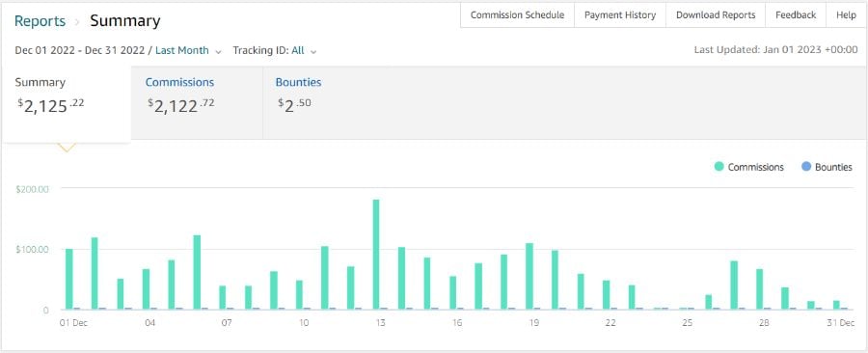Select the Summary total card
The height and width of the screenshot is (353, 868).
[67, 103]
